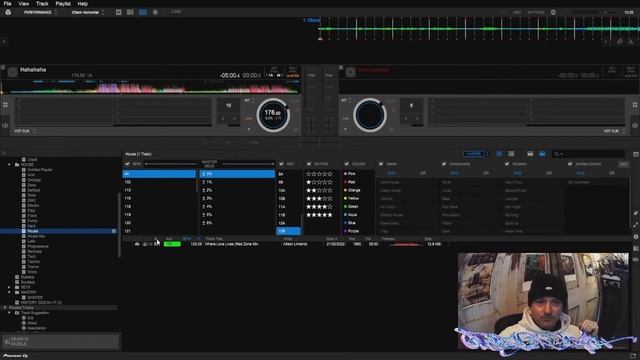Viewport: 640px width, 360px height.
Task: Click the deck 2 pad grid icon
Action: (635, 105)
